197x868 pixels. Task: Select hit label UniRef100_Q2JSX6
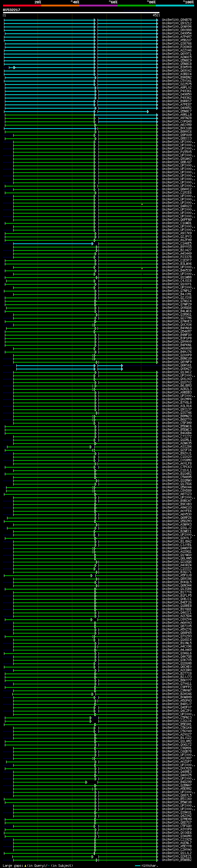click(177, 297)
